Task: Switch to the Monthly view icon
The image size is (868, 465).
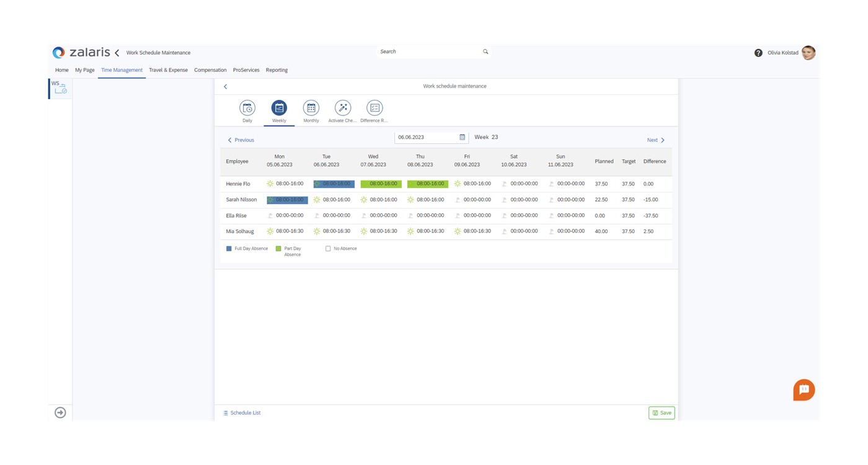Action: pyautogui.click(x=311, y=108)
